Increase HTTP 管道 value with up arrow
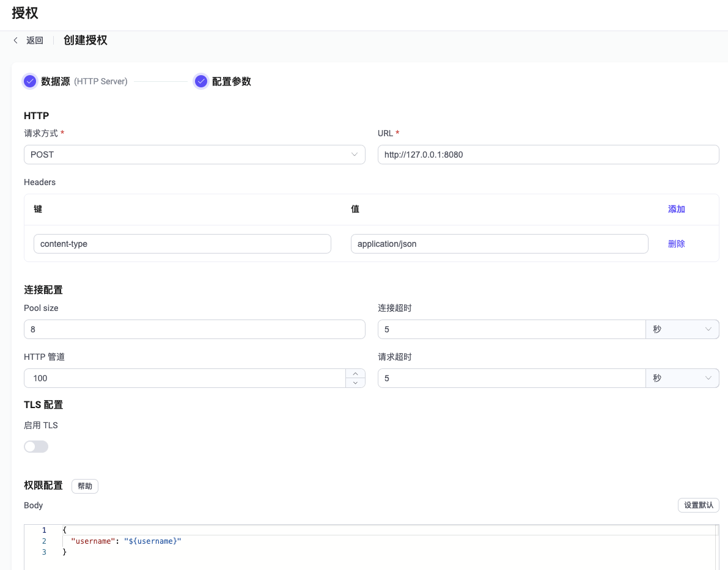728x570 pixels. click(x=355, y=373)
